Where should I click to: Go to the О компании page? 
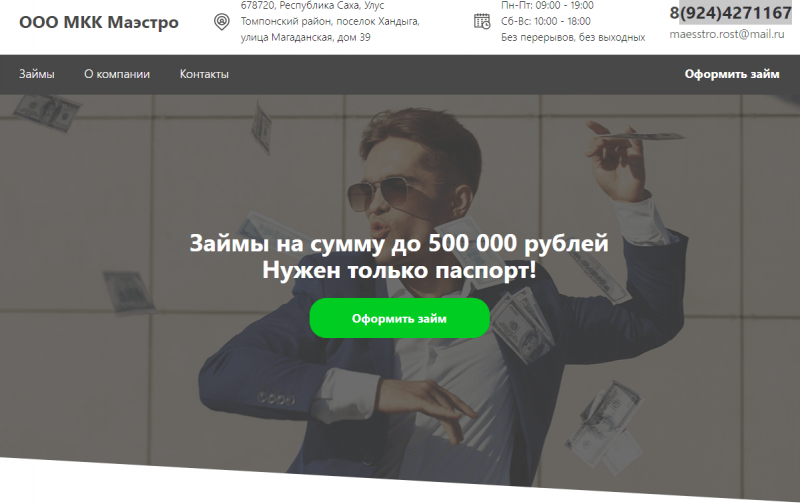tap(117, 74)
